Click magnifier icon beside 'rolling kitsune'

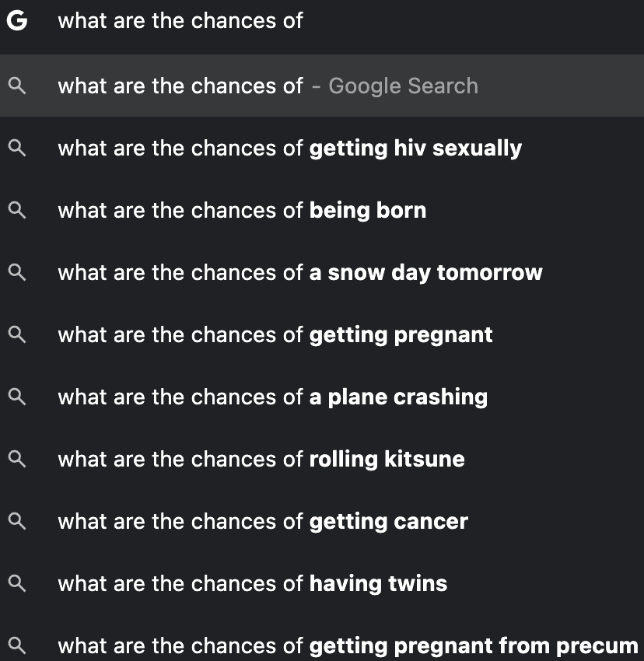coord(17,460)
